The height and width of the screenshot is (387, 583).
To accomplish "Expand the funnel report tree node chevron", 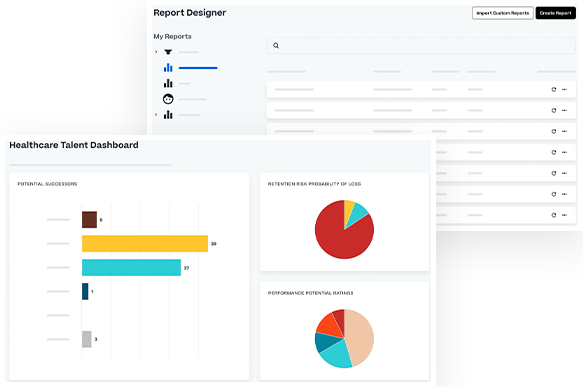I will pyautogui.click(x=156, y=52).
